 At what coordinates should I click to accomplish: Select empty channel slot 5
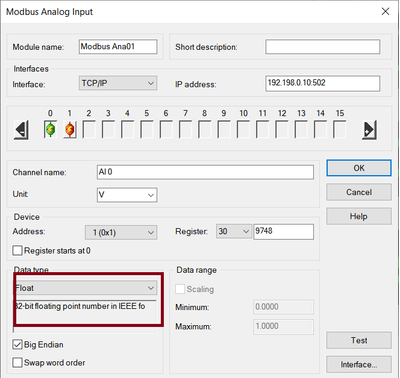(x=147, y=129)
